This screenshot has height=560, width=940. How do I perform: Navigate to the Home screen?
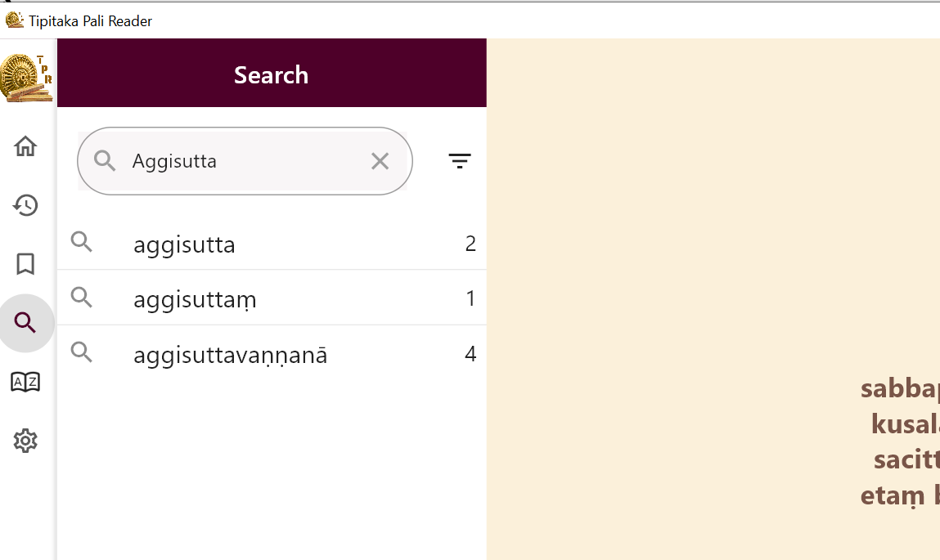point(25,146)
